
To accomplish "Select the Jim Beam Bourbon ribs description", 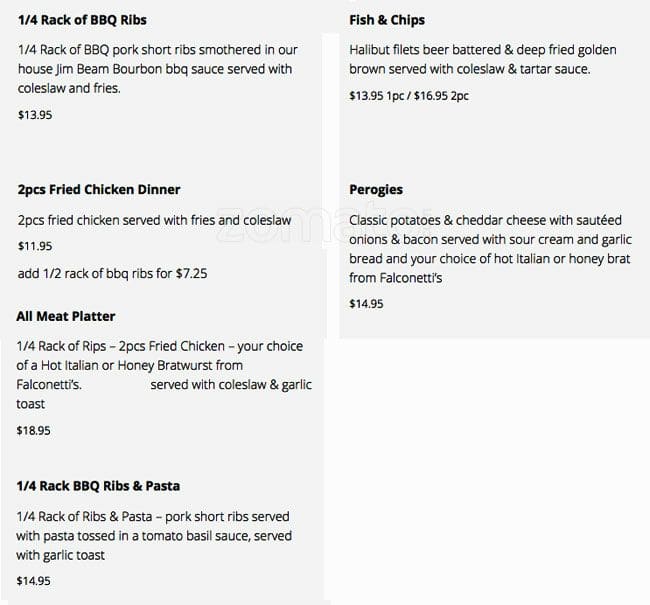I will tap(155, 69).
